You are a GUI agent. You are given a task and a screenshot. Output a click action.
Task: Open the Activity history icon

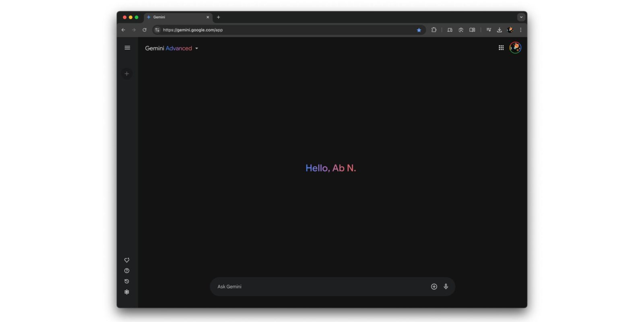[127, 281]
